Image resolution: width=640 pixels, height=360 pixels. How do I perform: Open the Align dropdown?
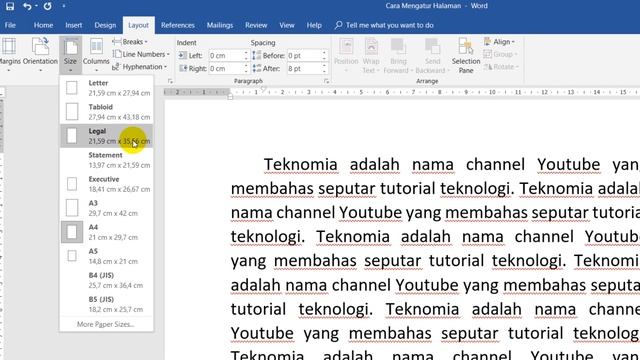(x=499, y=42)
